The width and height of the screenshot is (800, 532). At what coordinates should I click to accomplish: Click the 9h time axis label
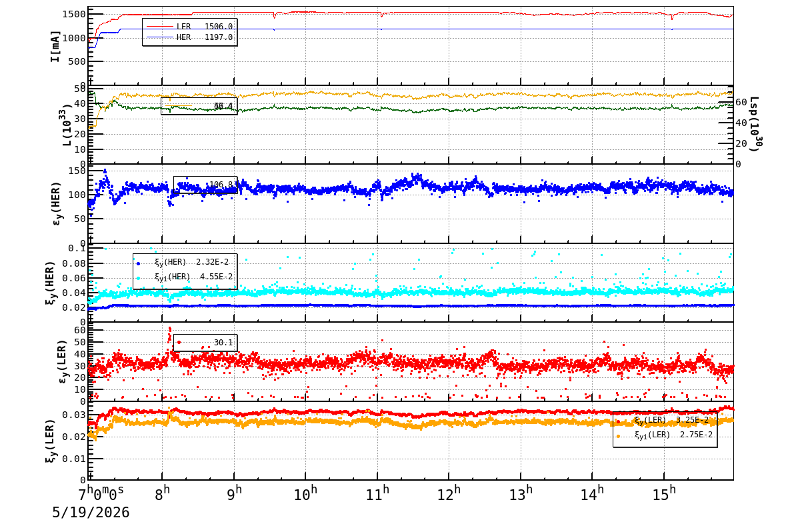pos(234,494)
